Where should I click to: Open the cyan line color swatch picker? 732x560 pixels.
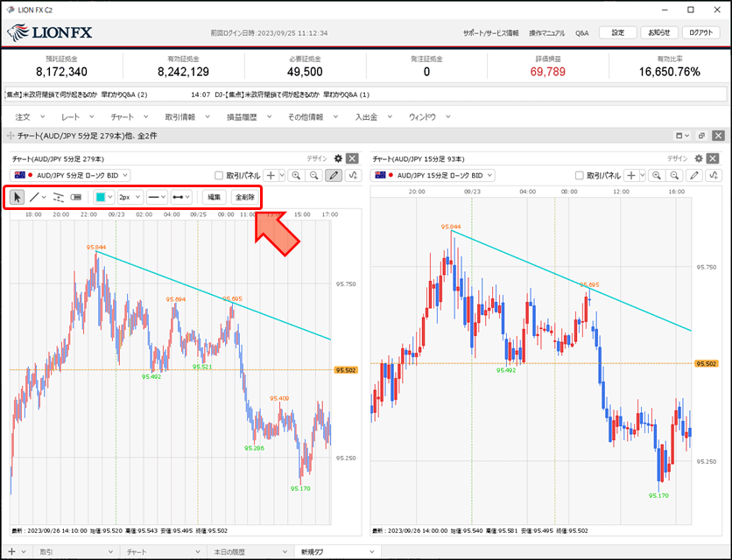click(103, 198)
